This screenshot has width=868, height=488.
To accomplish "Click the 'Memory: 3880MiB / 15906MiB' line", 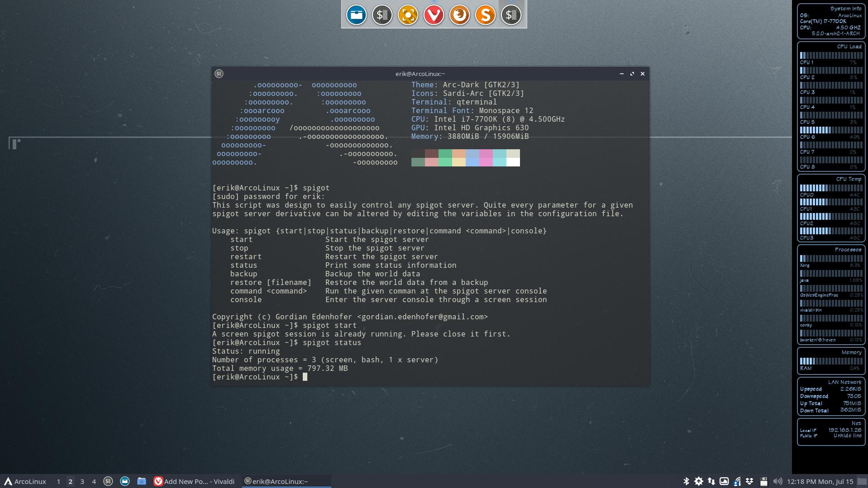I will coord(470,136).
